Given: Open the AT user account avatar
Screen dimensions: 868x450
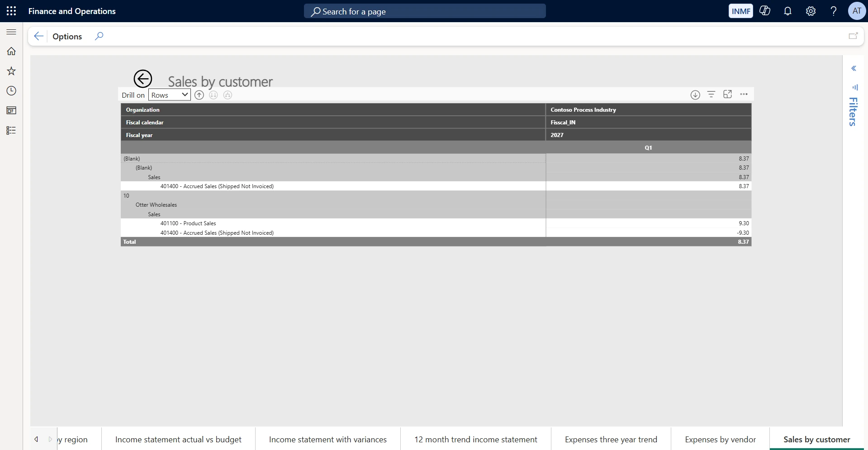Looking at the screenshot, I should click(857, 11).
